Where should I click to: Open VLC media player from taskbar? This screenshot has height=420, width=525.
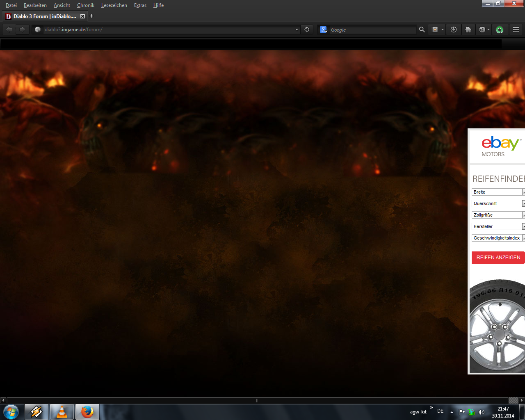pyautogui.click(x=62, y=412)
